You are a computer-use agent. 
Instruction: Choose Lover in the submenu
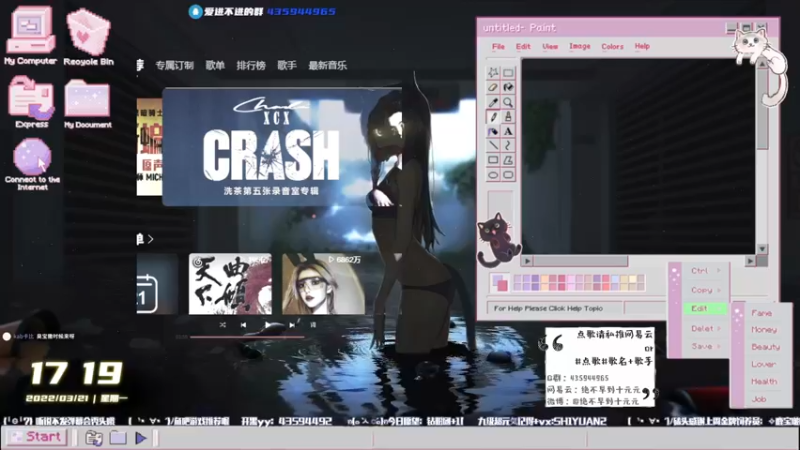pyautogui.click(x=763, y=364)
